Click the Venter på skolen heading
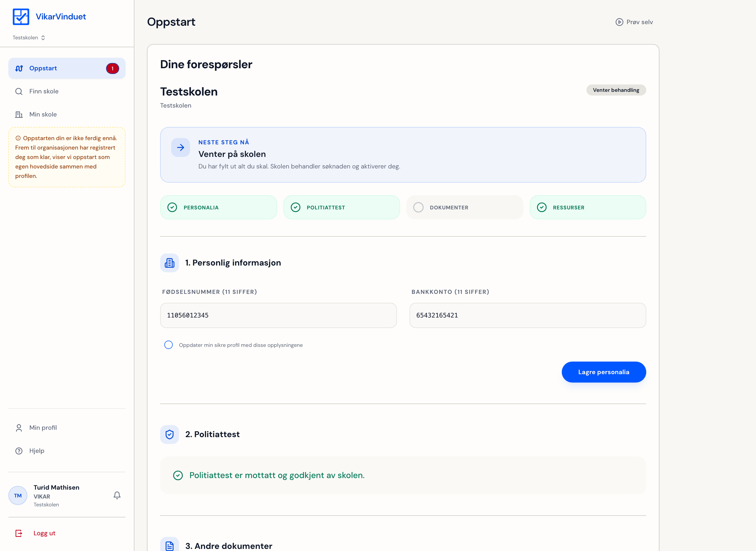 tap(232, 154)
